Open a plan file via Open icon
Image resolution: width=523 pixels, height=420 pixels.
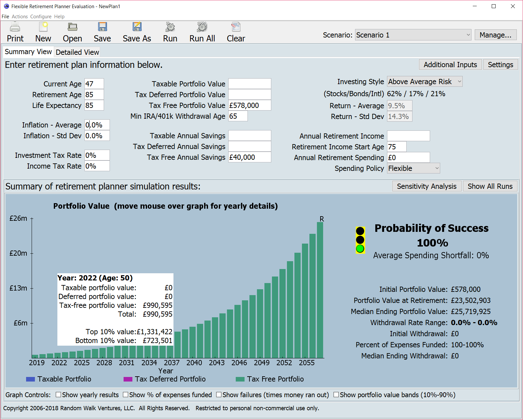[x=72, y=27]
